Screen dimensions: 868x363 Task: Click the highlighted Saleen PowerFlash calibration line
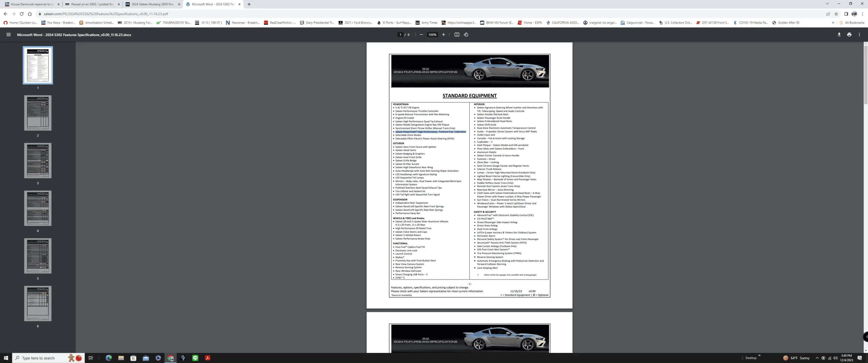[431, 132]
